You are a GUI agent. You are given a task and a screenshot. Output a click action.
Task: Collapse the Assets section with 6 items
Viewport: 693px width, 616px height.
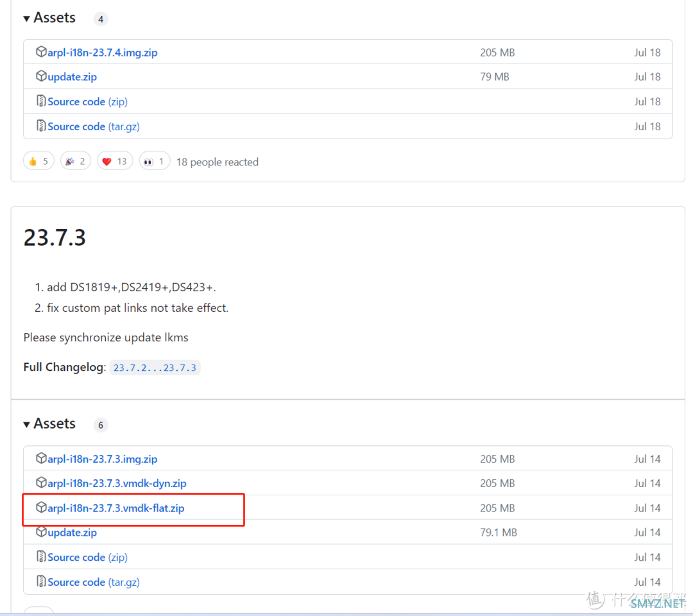click(x=49, y=424)
